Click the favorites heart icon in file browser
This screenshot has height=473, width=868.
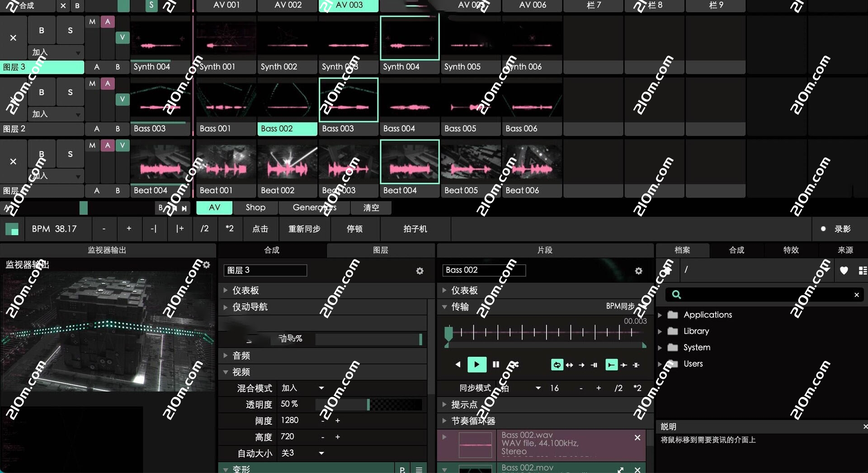click(x=844, y=270)
